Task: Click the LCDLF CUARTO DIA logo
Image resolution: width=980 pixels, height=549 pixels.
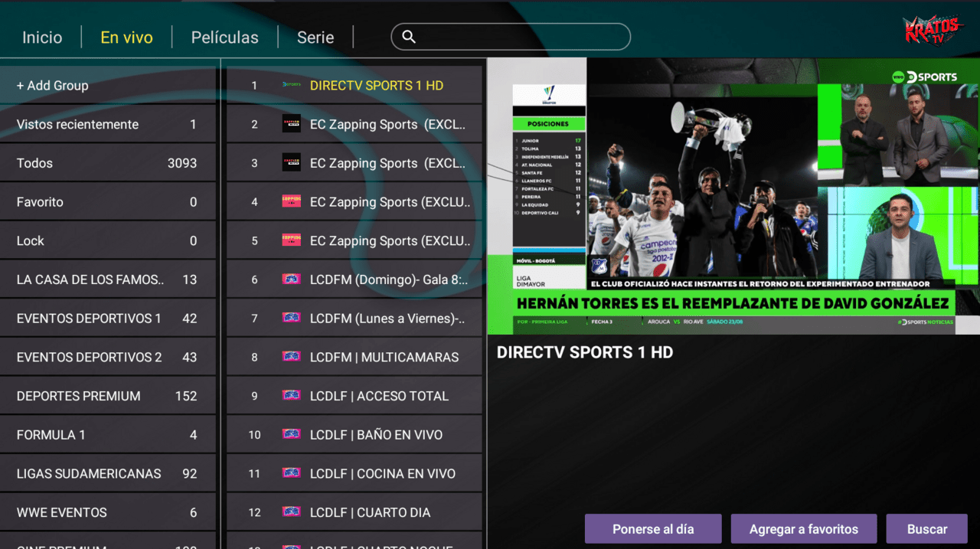Action: click(291, 512)
